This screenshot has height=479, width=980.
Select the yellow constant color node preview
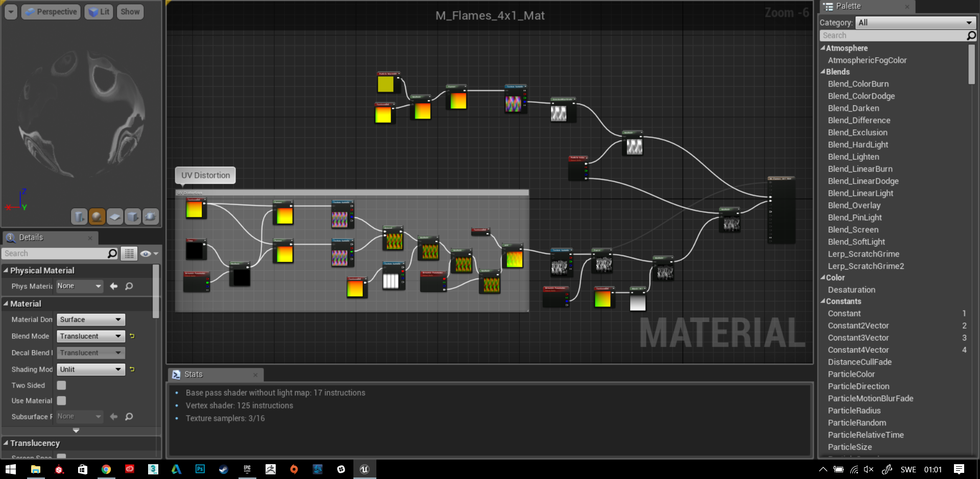coord(386,84)
